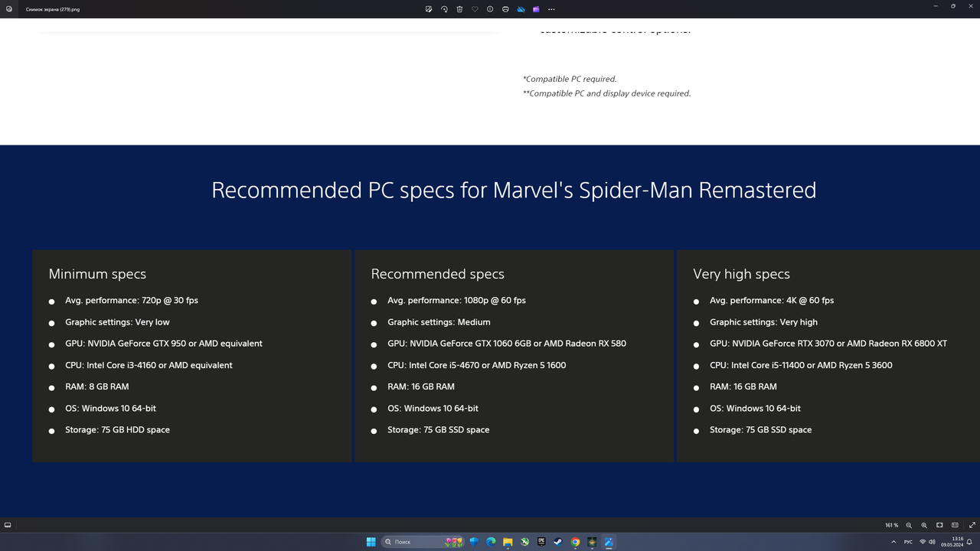Image resolution: width=980 pixels, height=551 pixels.
Task: Click the "Recommended specs" card heading
Action: pyautogui.click(x=437, y=274)
